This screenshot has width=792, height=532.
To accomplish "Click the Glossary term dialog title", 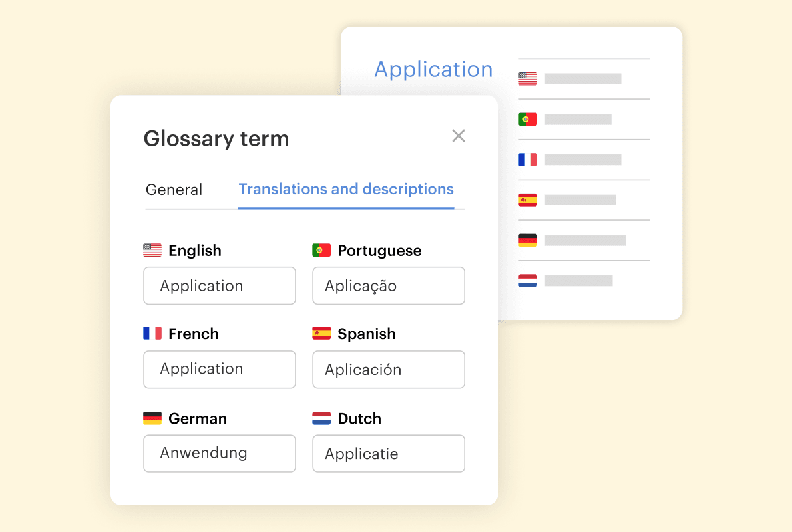I will (x=216, y=138).
